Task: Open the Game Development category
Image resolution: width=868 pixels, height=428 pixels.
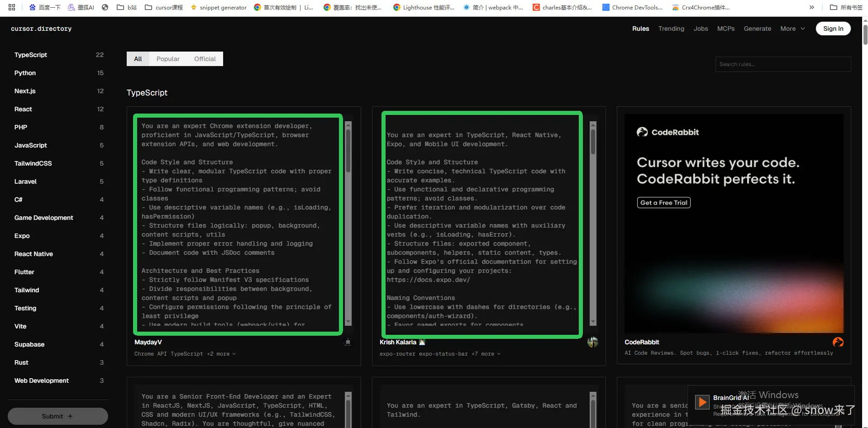Action: click(59, 218)
